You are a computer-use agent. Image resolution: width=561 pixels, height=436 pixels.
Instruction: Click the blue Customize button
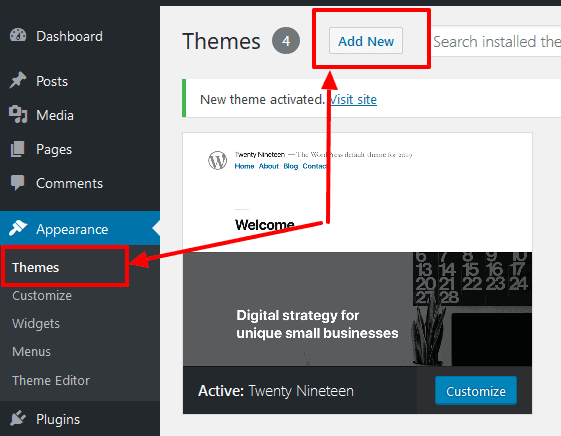475,391
